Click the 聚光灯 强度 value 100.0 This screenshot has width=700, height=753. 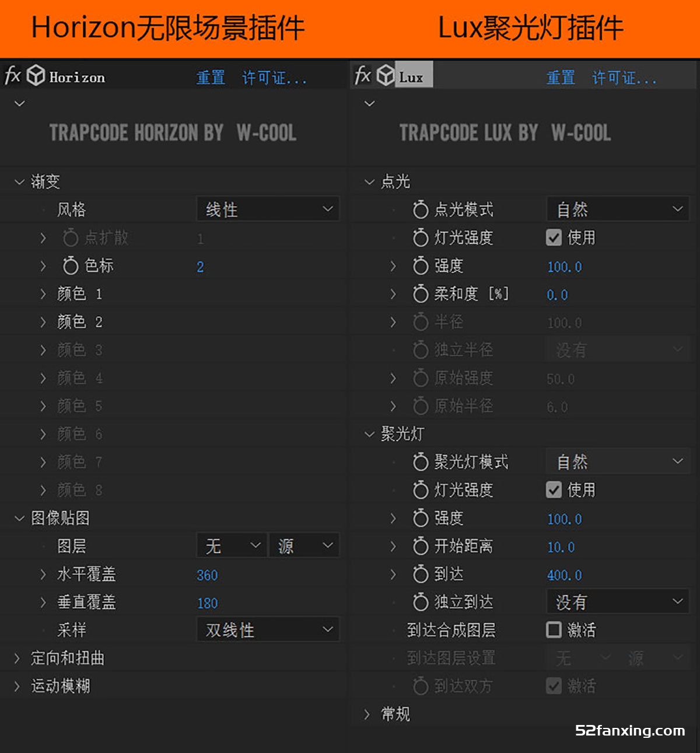(x=564, y=519)
